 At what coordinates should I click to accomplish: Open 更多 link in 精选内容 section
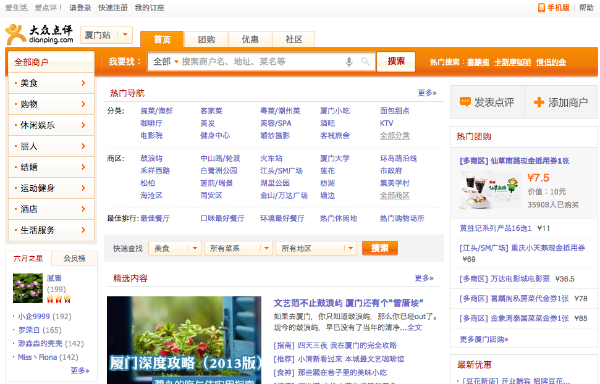point(424,278)
